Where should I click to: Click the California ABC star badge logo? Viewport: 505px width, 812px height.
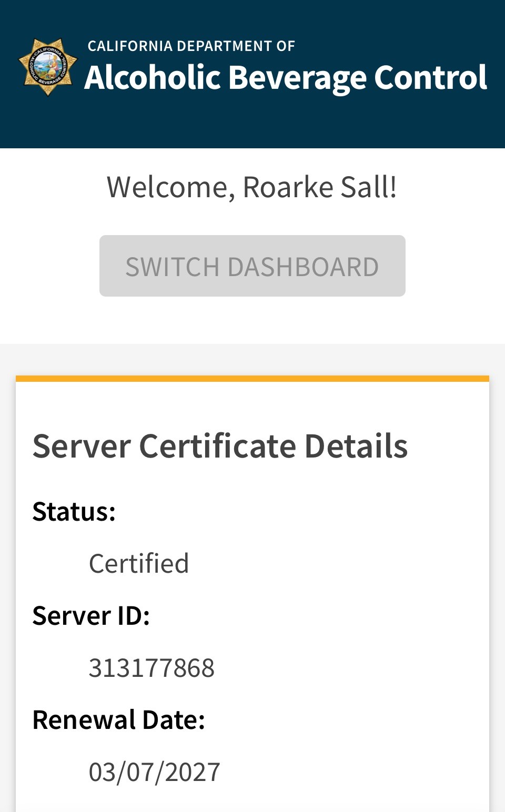[48, 67]
